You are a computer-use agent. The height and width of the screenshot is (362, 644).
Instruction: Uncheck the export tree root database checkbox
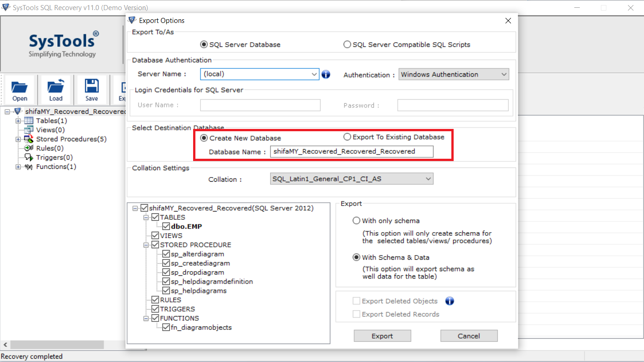(144, 208)
